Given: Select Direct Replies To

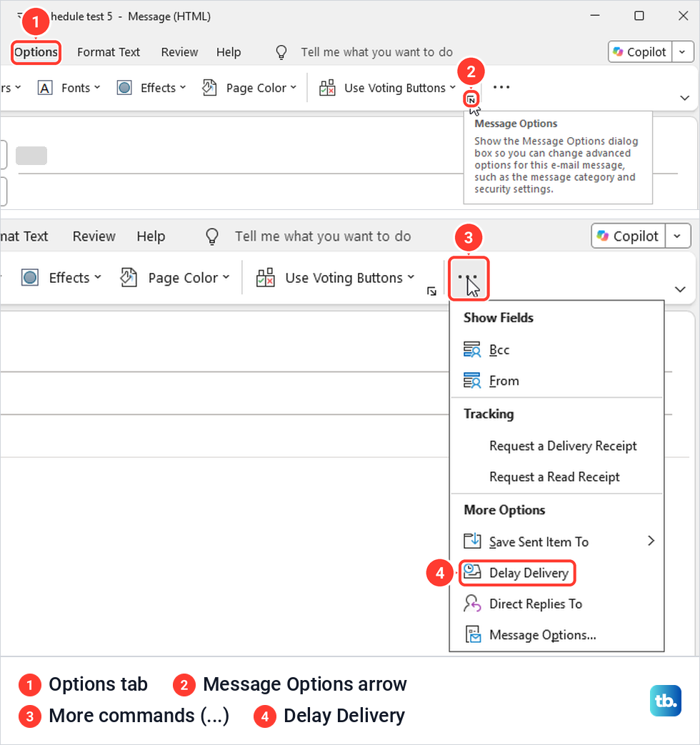Looking at the screenshot, I should coord(556,604).
